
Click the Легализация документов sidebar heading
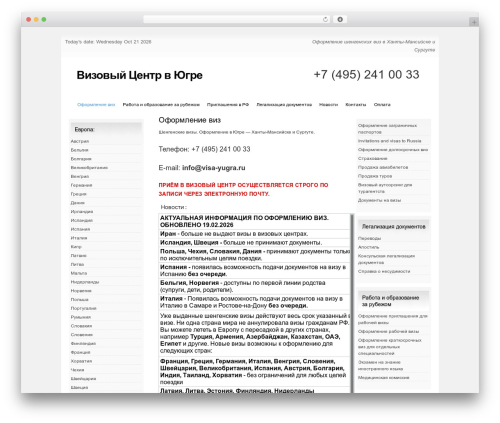(x=394, y=227)
